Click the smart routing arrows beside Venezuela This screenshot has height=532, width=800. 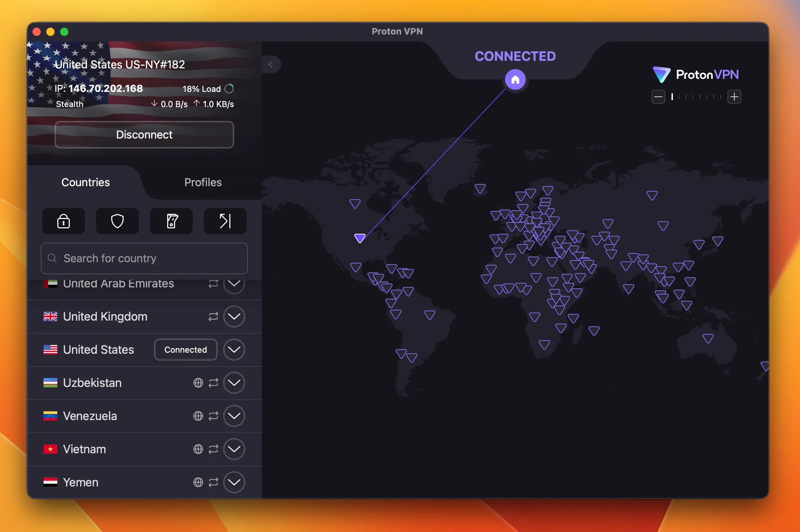[x=213, y=416]
